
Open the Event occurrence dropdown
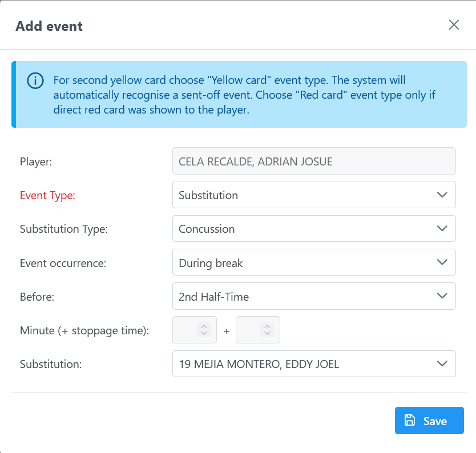coord(313,262)
